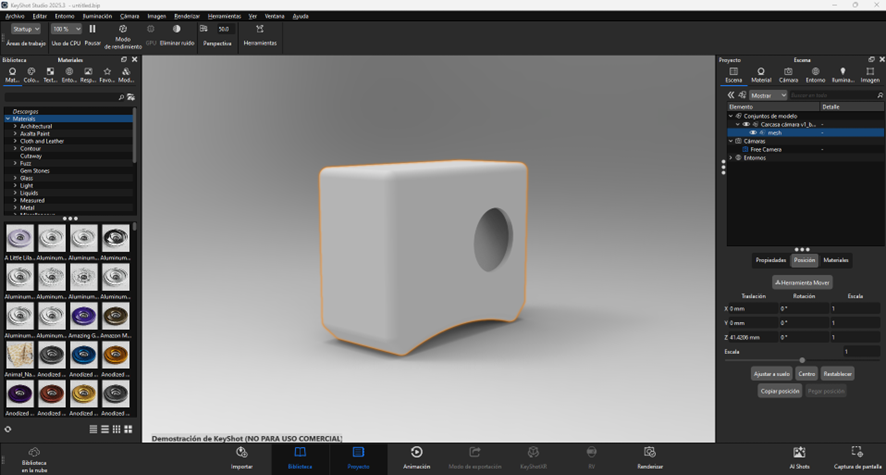
Task: Open the Herramientas menu
Action: pyautogui.click(x=224, y=16)
